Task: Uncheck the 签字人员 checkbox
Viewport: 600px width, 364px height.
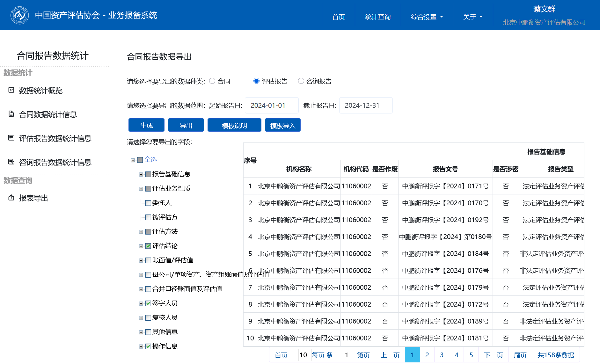Action: click(x=148, y=303)
